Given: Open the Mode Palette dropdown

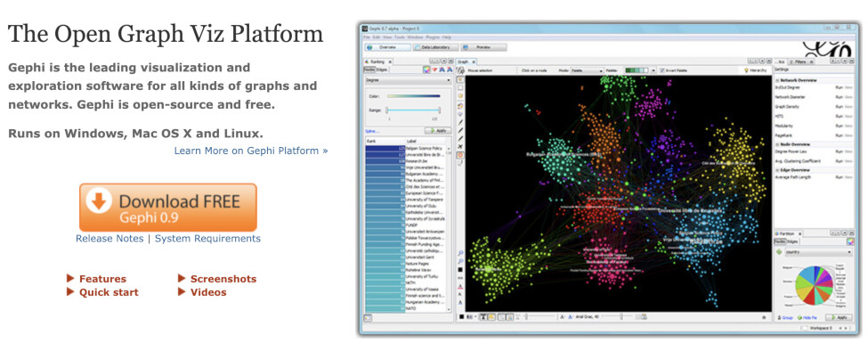Looking at the screenshot, I should click(x=587, y=70).
